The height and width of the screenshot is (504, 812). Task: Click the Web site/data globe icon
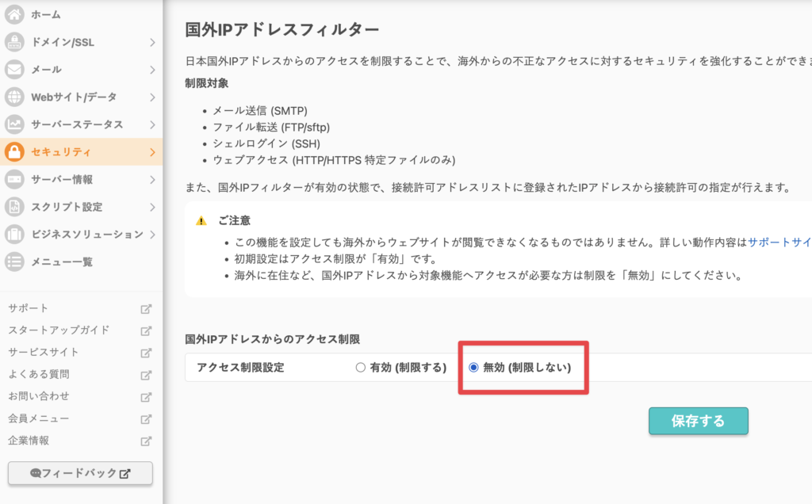[14, 97]
